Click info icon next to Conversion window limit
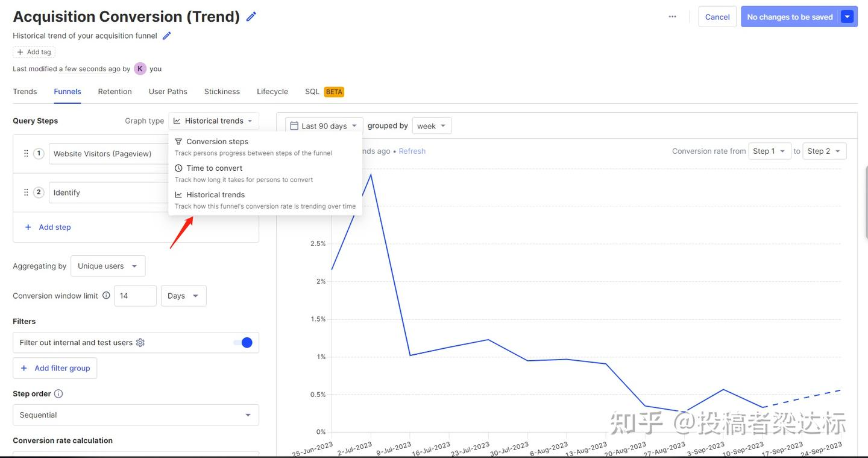This screenshot has height=458, width=868. tap(106, 296)
